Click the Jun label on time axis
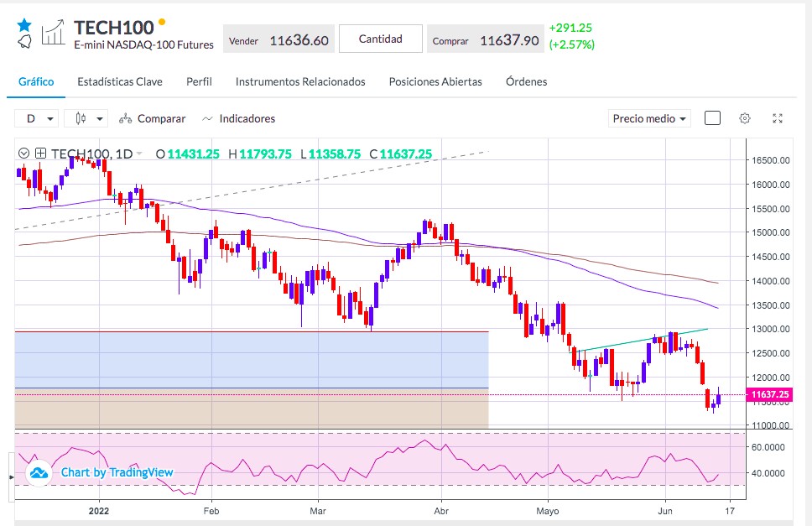The image size is (812, 526). pyautogui.click(x=665, y=511)
